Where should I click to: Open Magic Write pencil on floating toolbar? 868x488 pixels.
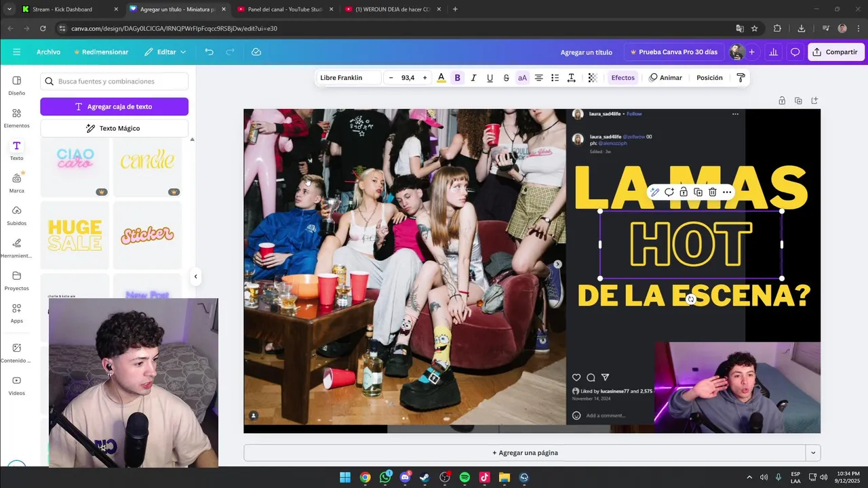point(655,192)
